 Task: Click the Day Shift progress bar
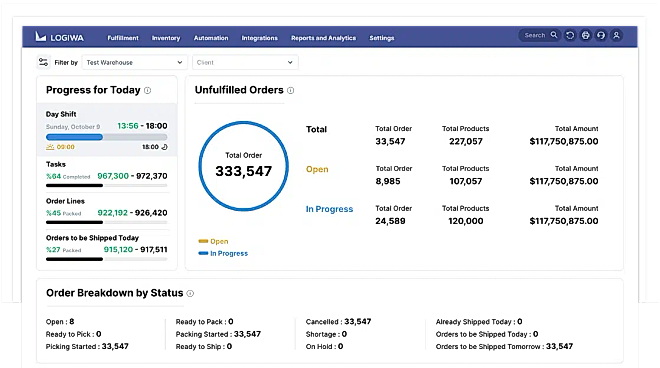pyautogui.click(x=106, y=137)
